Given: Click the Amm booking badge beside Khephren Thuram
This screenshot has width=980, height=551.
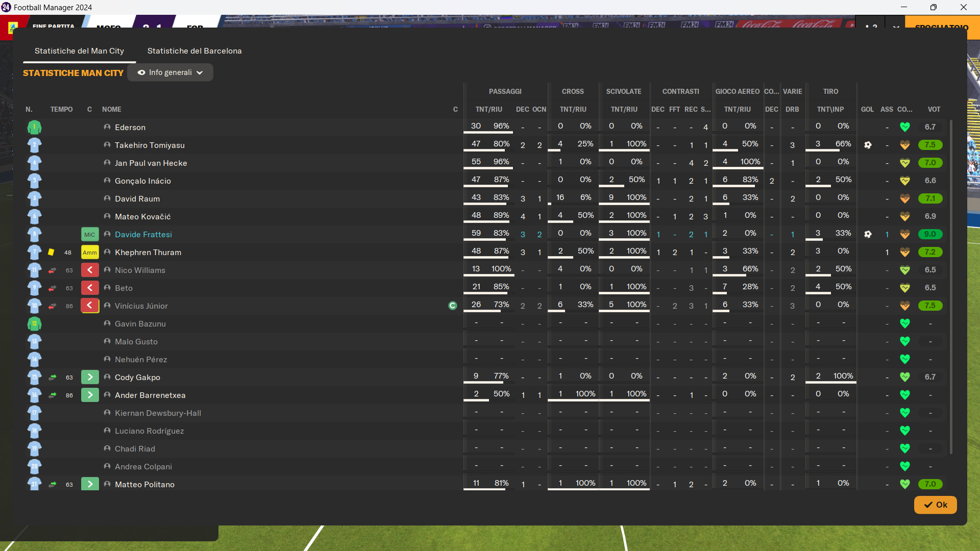Looking at the screenshot, I should tap(90, 252).
